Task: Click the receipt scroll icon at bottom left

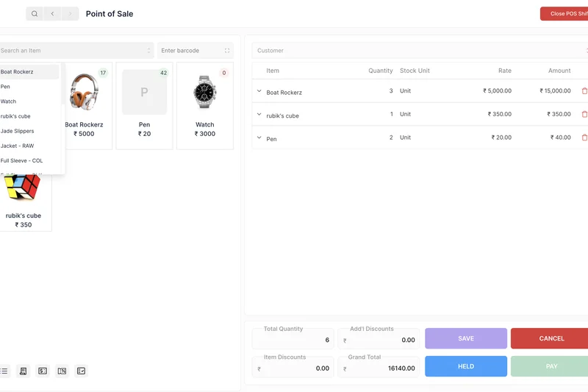Action: [24, 371]
